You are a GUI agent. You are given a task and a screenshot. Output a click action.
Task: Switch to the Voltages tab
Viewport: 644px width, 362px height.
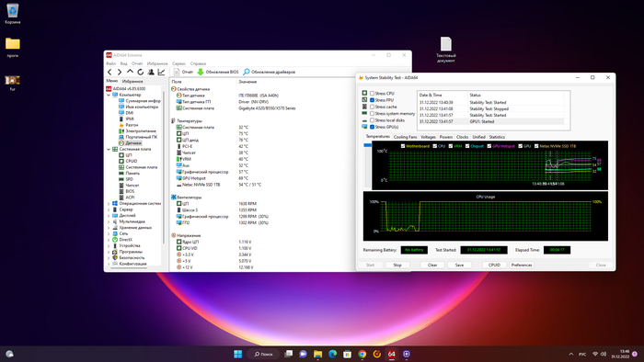click(x=428, y=137)
